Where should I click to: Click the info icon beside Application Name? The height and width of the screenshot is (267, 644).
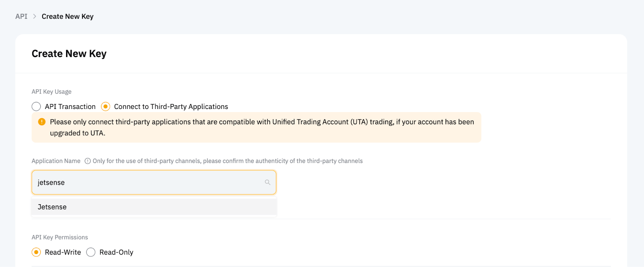88,161
